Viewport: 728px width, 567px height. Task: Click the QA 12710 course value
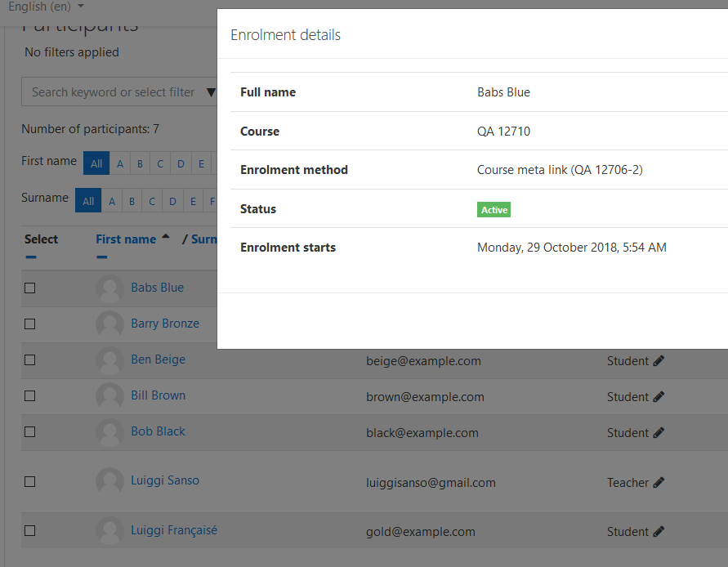(x=504, y=132)
